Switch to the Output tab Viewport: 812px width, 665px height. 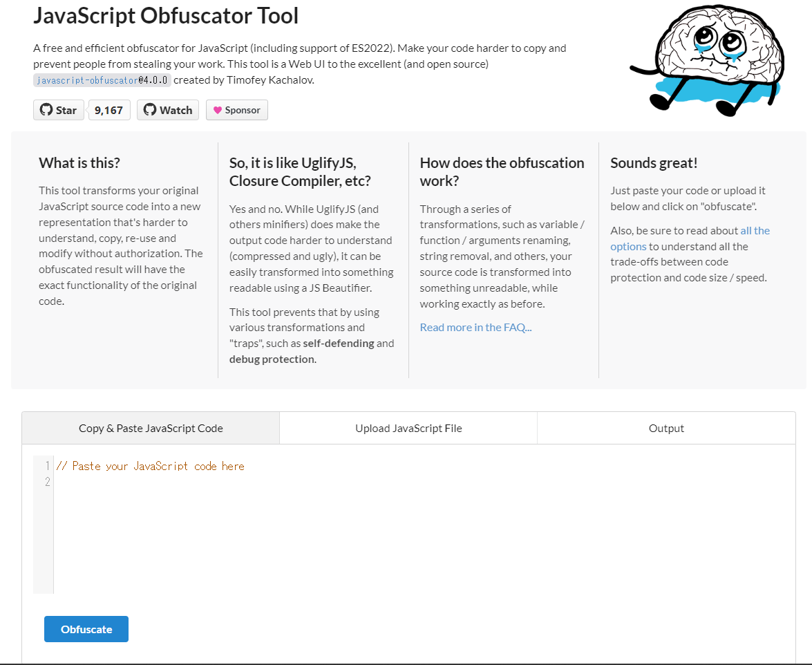tap(665, 427)
